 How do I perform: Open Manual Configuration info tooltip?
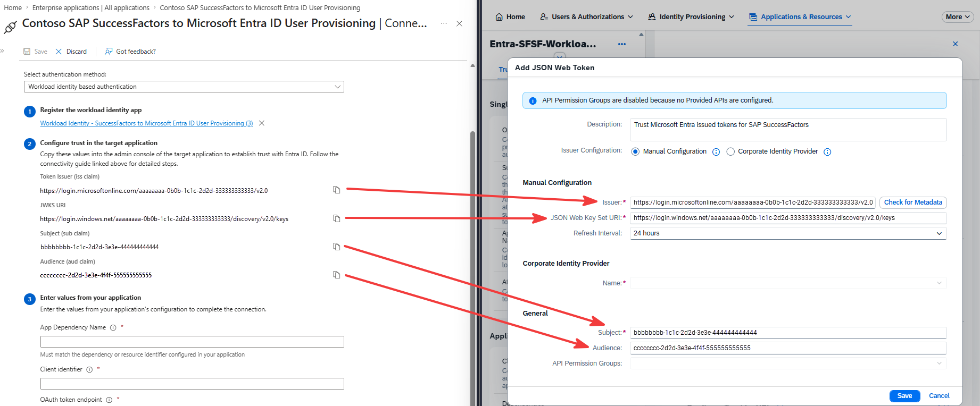point(716,152)
